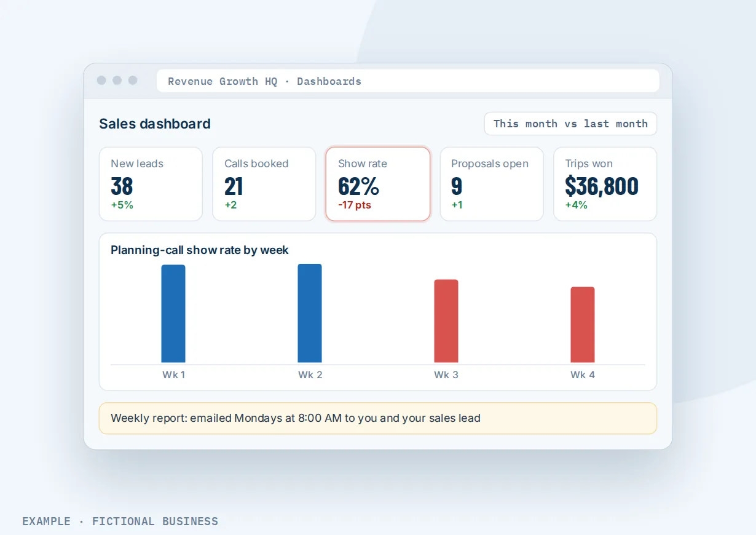
Task: Open the This month vs last month selector
Action: pos(570,124)
